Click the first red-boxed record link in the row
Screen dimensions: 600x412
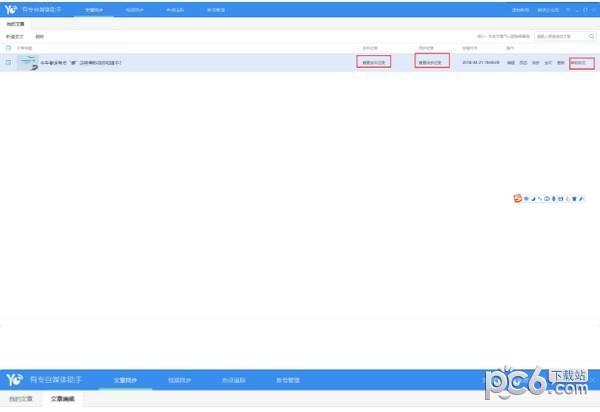pos(373,62)
